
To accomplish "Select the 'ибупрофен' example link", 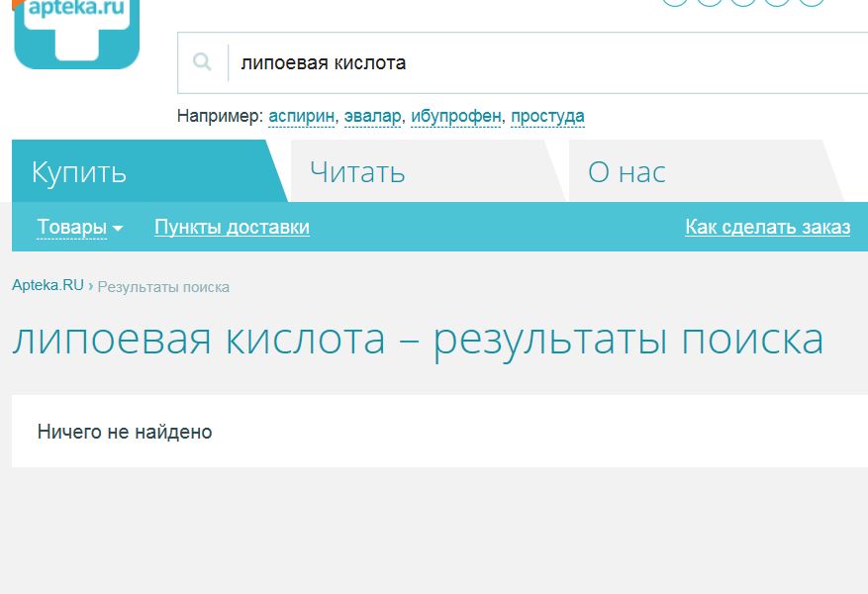I will [x=456, y=117].
